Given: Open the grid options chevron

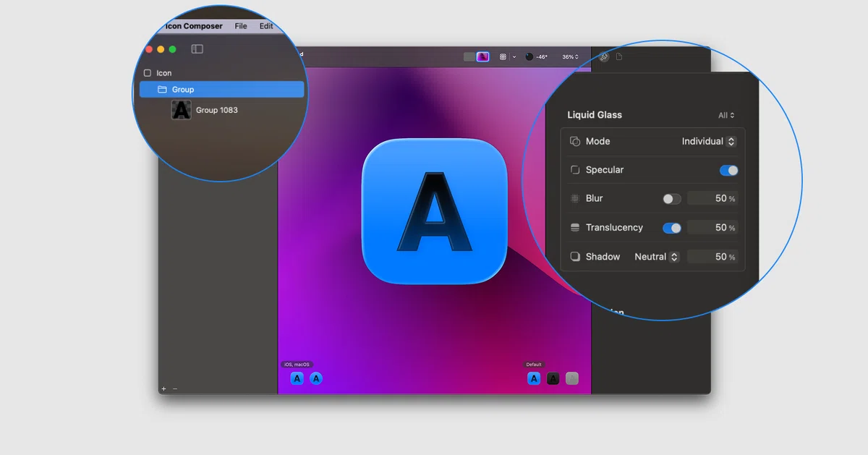Looking at the screenshot, I should pyautogui.click(x=514, y=56).
